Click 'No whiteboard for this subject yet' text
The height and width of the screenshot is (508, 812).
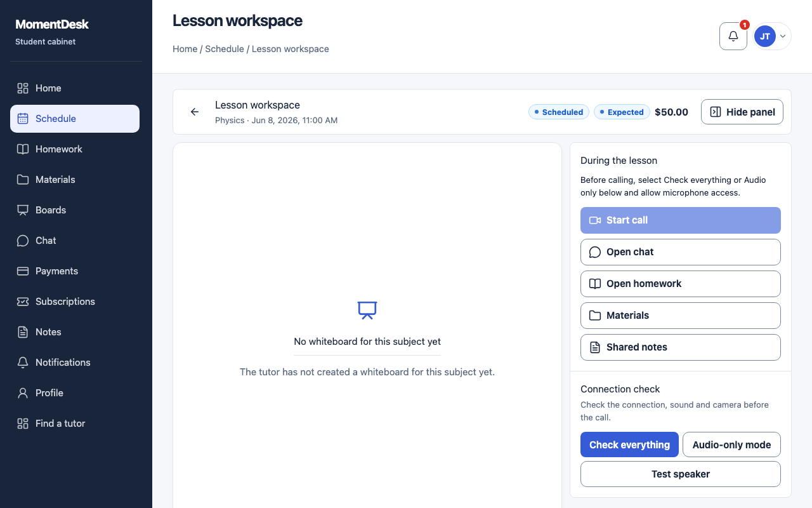[x=367, y=342]
